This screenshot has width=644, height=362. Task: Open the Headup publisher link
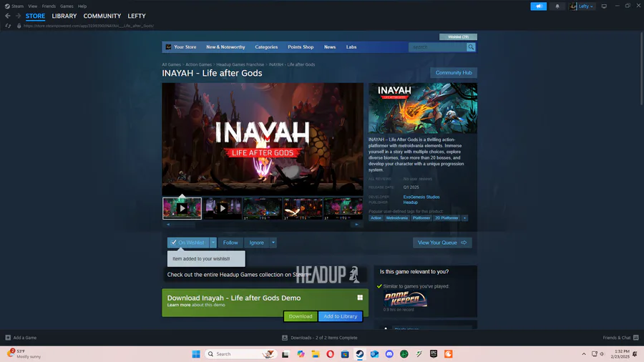pyautogui.click(x=410, y=202)
